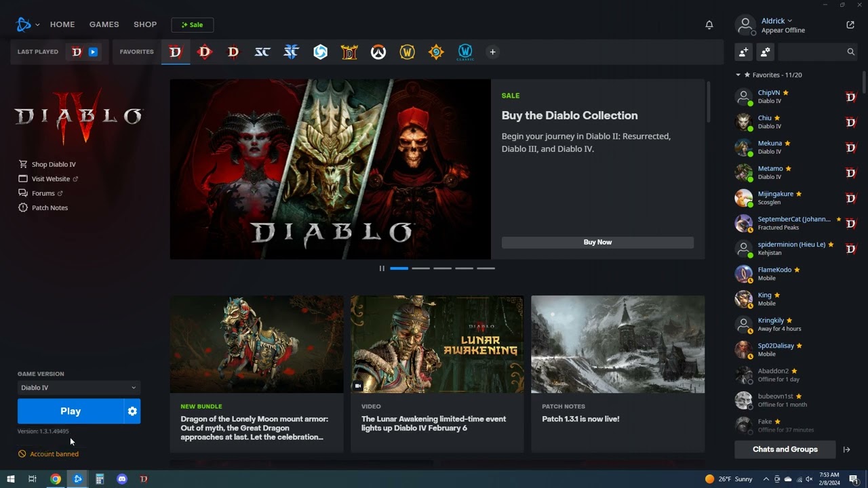Open the SHOP tab

[x=145, y=24]
